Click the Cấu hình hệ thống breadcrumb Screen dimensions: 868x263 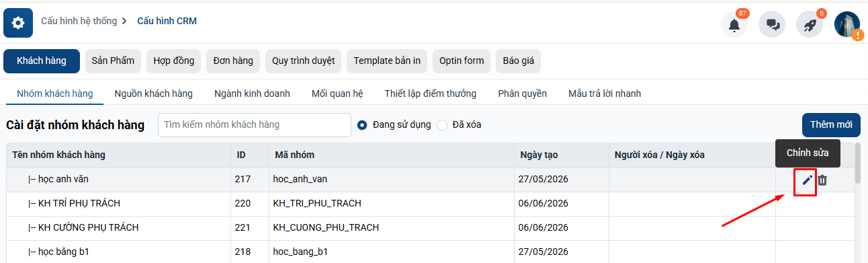click(79, 21)
